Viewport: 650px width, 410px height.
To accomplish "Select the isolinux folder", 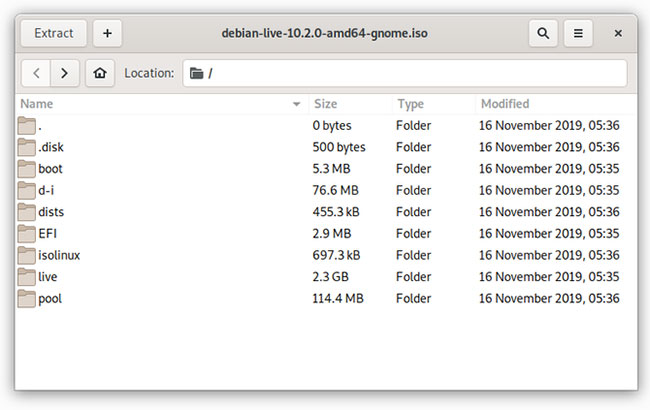I will (58, 255).
